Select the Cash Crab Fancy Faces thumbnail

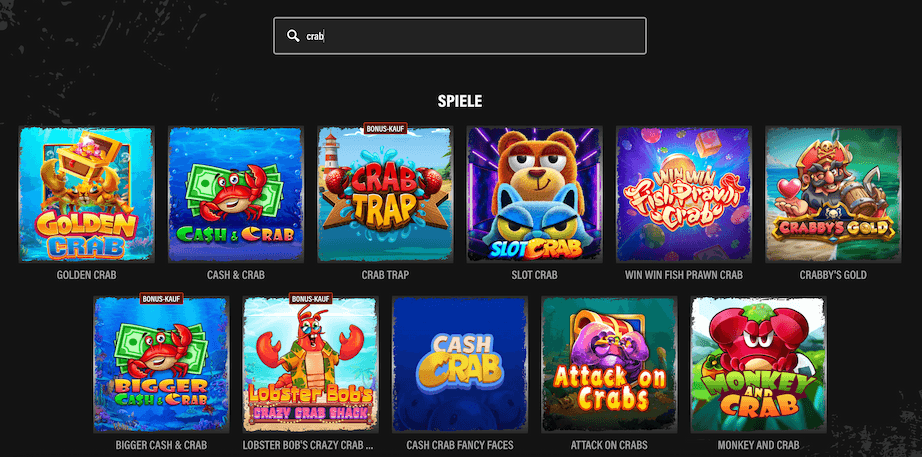[x=460, y=364]
